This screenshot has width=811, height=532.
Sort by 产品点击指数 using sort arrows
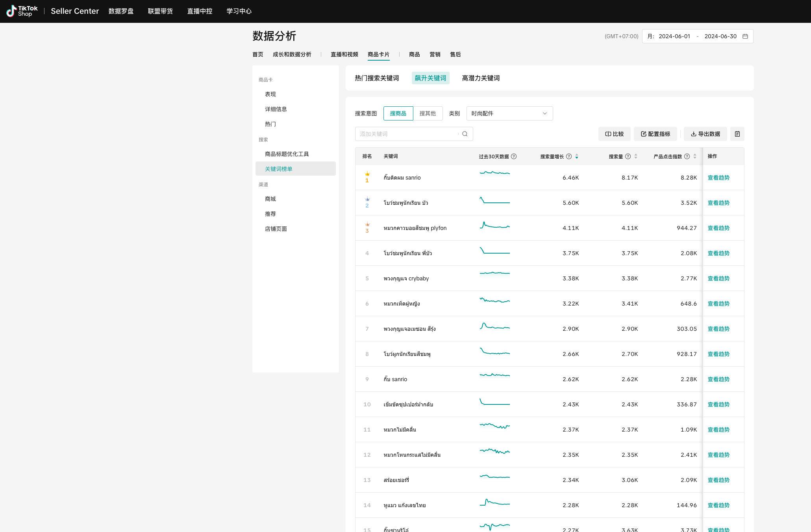click(x=695, y=156)
